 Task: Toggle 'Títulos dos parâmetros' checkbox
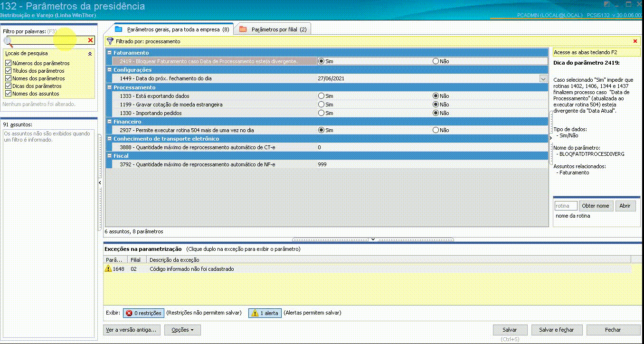[x=8, y=71]
